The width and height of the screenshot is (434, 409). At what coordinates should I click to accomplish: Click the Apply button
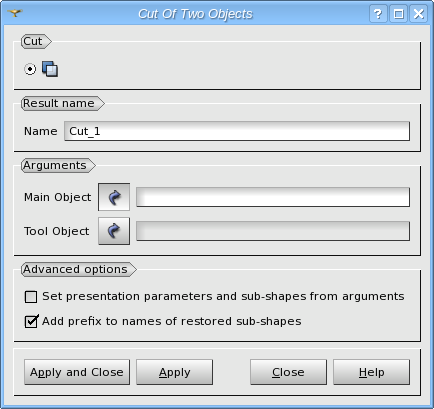tap(174, 372)
